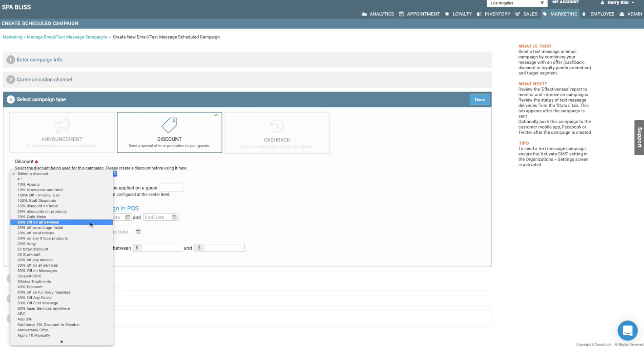Click the user icon beside Harry Kim

tap(602, 3)
